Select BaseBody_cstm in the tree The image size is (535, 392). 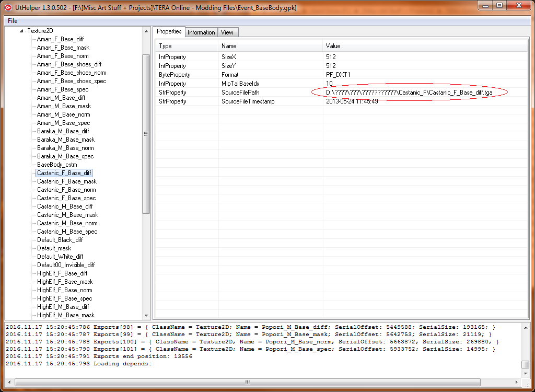pyautogui.click(x=57, y=165)
